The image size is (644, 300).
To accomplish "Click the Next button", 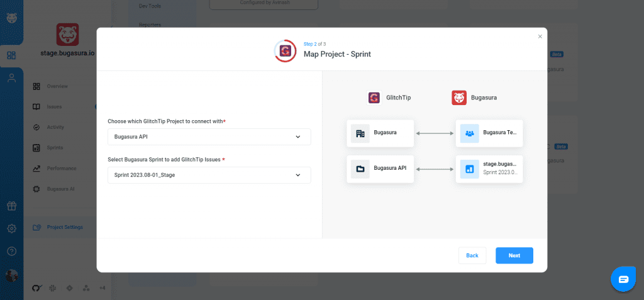I will coord(514,255).
